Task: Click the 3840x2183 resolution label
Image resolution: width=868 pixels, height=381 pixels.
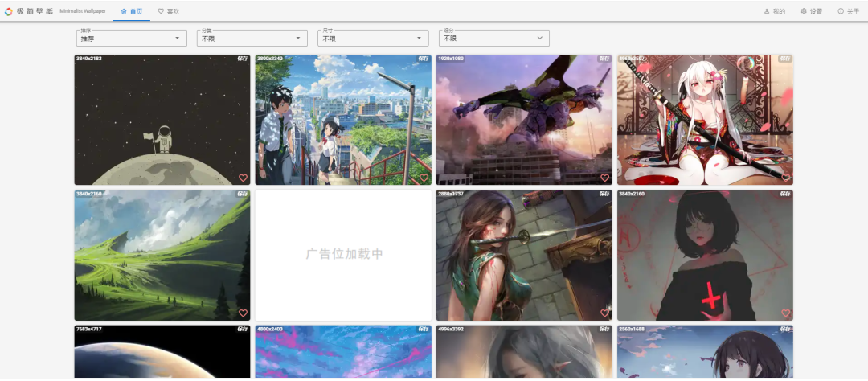Action: pos(88,58)
